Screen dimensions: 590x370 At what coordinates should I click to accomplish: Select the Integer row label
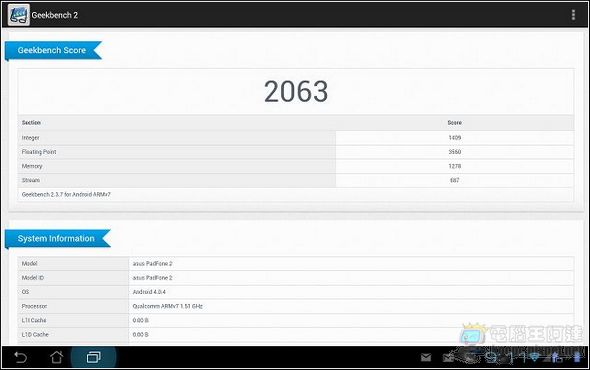(x=30, y=138)
